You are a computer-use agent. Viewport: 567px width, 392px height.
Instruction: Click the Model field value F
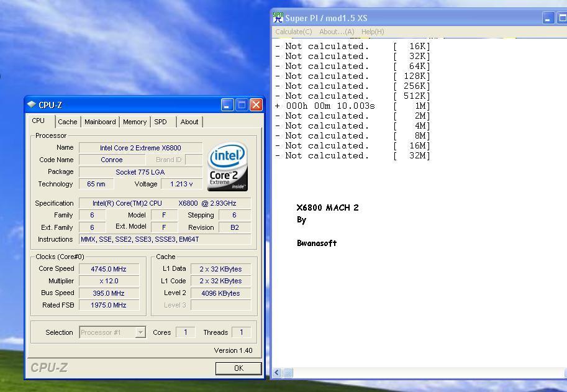pos(164,215)
